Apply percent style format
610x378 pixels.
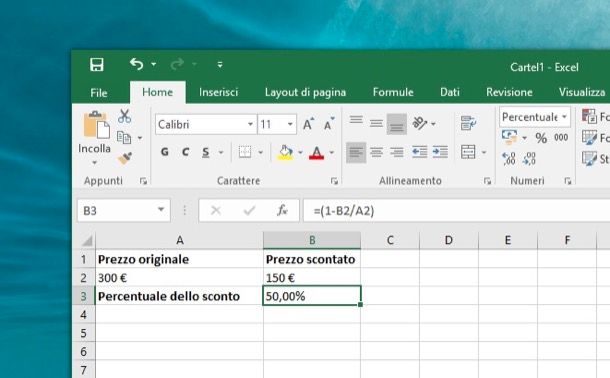coord(541,138)
